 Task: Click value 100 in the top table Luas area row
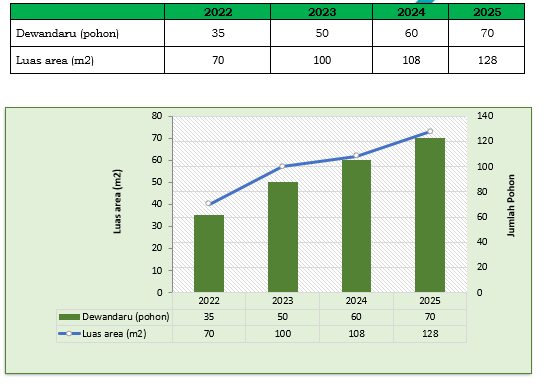(322, 60)
